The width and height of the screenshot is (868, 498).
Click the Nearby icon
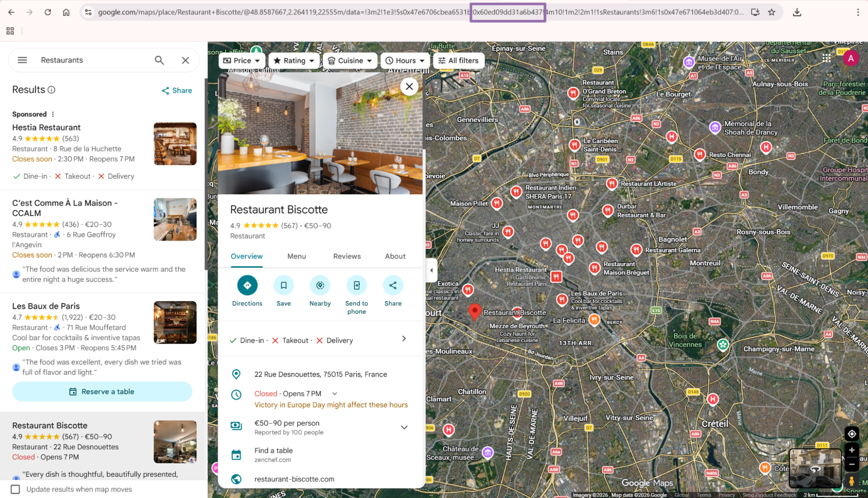tap(320, 285)
